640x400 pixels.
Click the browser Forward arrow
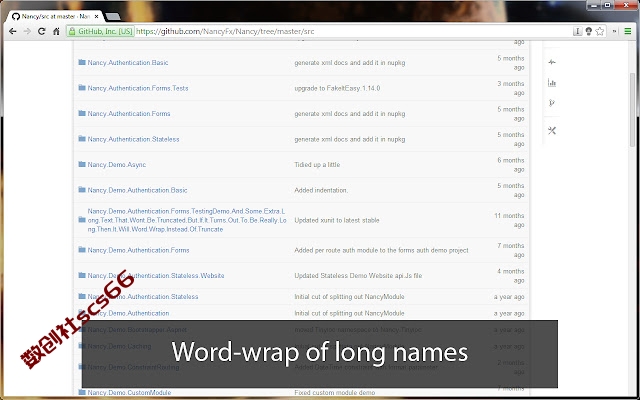click(27, 31)
